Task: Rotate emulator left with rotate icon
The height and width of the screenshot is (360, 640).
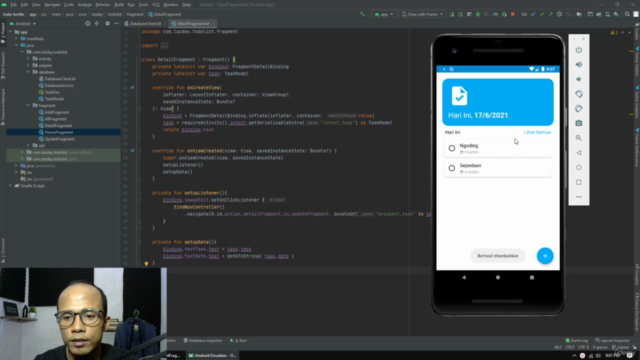Action: [579, 94]
